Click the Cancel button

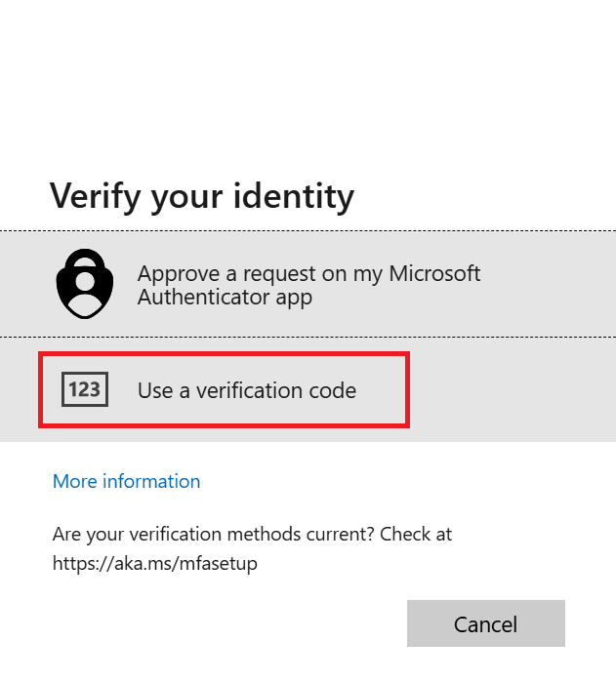pyautogui.click(x=486, y=623)
